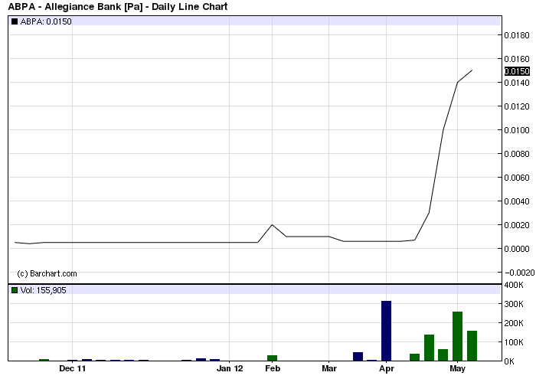
Task: Click the 400K volume axis label
Action: pos(514,285)
